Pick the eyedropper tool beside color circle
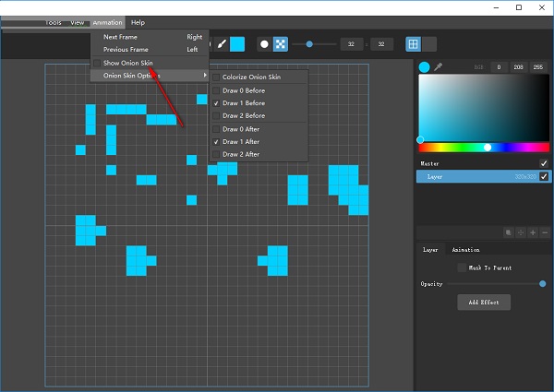Screen dimensions: 554x392 click(439, 66)
